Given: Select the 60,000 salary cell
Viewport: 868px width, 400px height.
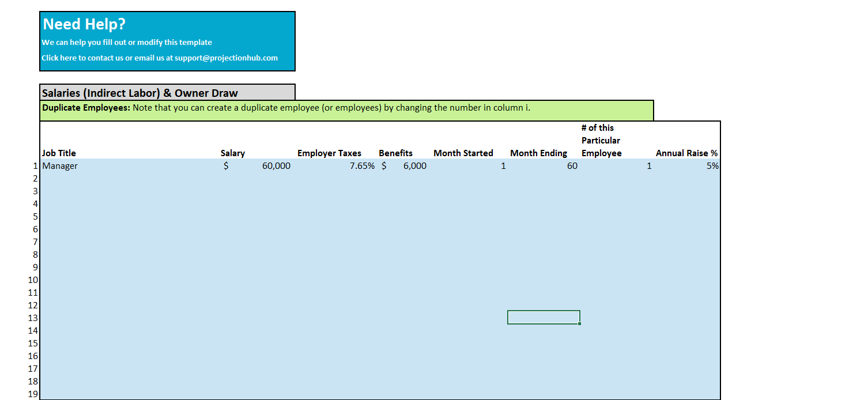Looking at the screenshot, I should coord(257,165).
